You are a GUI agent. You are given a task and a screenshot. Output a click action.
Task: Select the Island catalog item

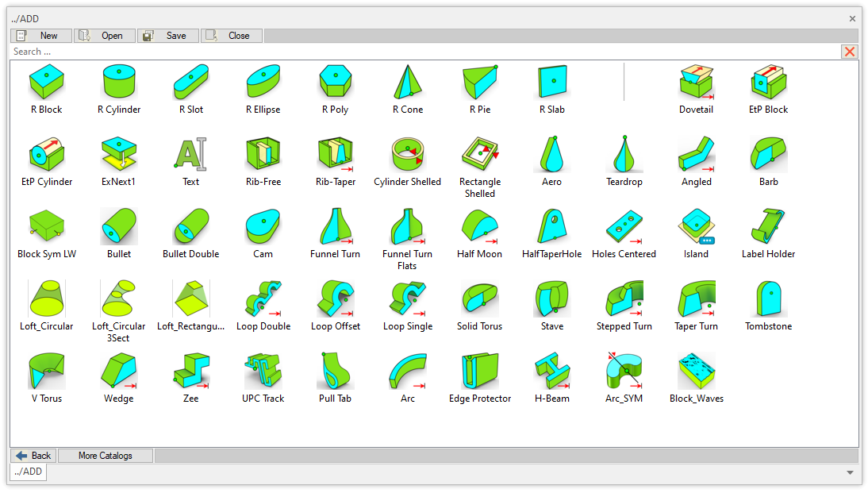click(696, 227)
